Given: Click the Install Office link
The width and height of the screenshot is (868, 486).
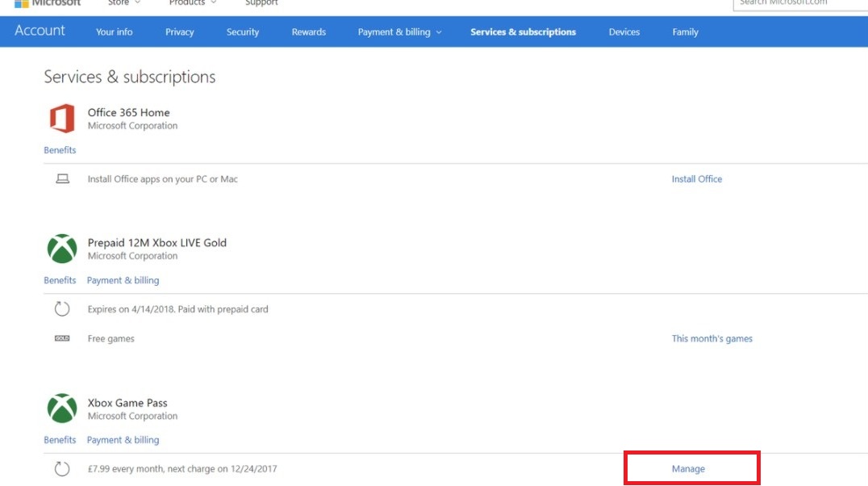Looking at the screenshot, I should tap(696, 179).
